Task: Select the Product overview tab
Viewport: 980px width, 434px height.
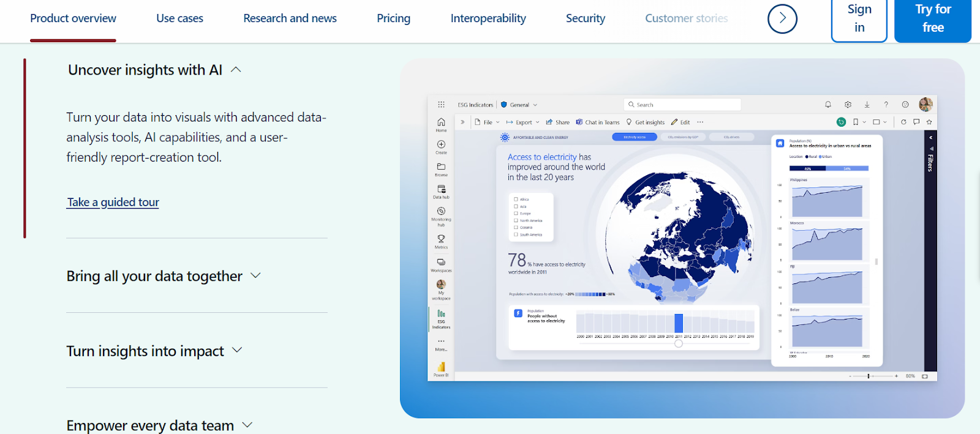Action: pos(73,18)
